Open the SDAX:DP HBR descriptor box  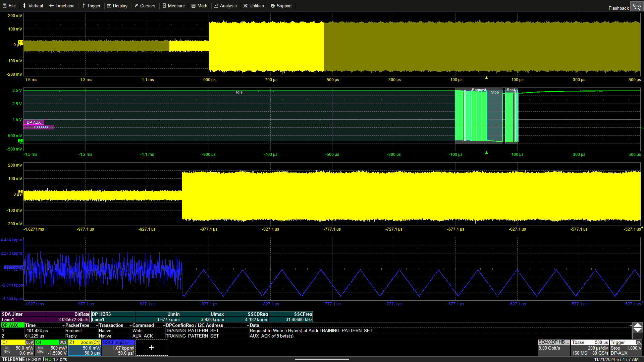[x=553, y=348]
